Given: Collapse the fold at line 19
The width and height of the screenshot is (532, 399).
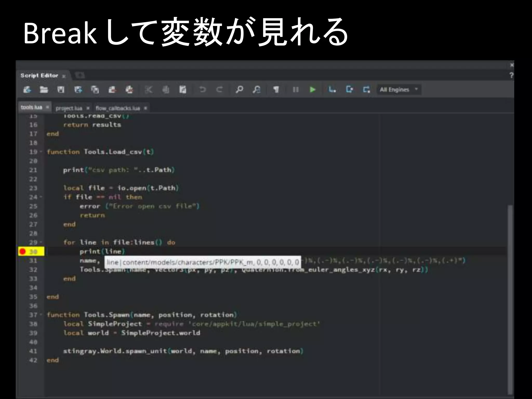Looking at the screenshot, I should (41, 152).
